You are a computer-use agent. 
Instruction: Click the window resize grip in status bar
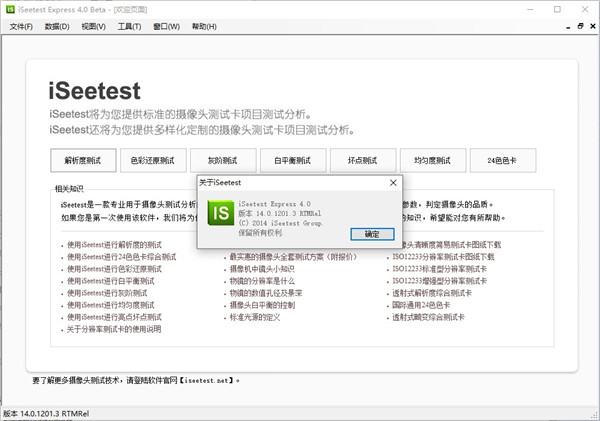click(594, 415)
